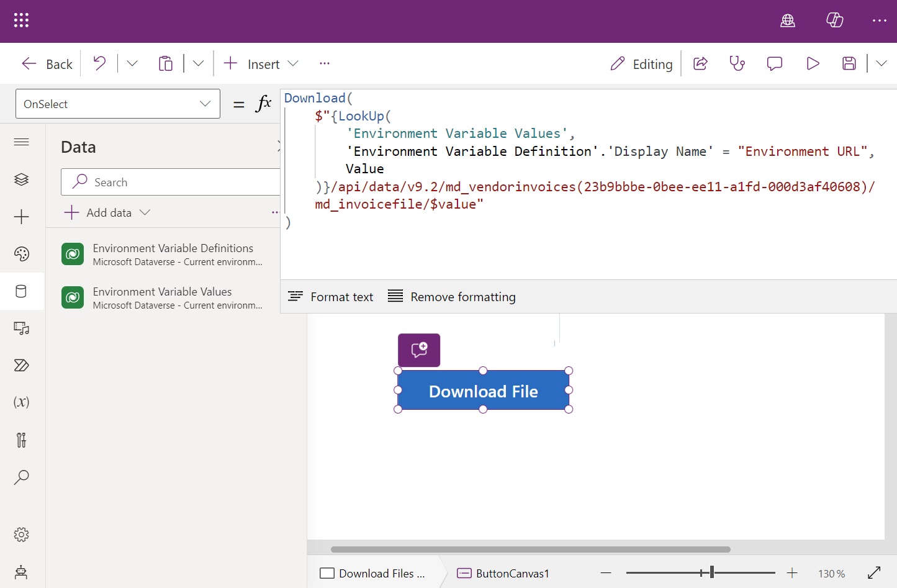The height and width of the screenshot is (588, 897).
Task: Open the Copilot assistant icon
Action: (834, 20)
